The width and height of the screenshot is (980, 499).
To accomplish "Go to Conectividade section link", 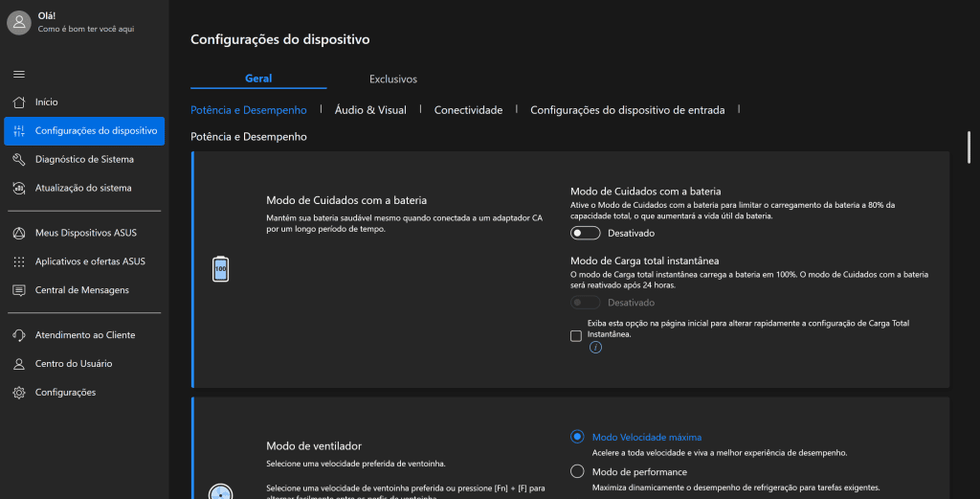I will 468,110.
